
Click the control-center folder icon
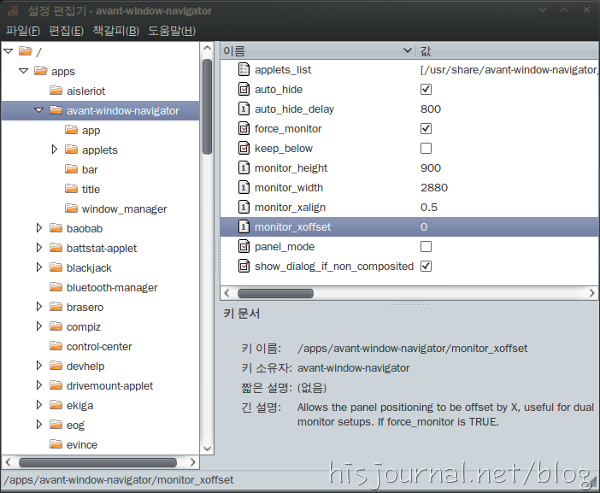click(56, 346)
